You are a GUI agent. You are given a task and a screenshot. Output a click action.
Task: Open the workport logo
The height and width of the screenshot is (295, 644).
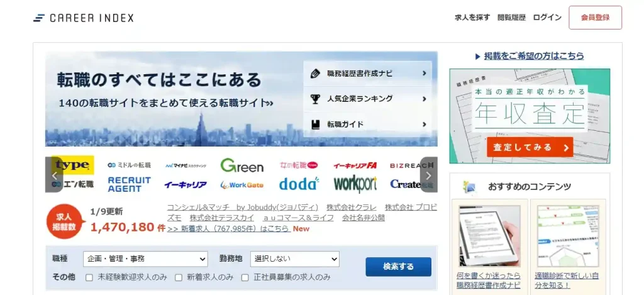(x=355, y=184)
